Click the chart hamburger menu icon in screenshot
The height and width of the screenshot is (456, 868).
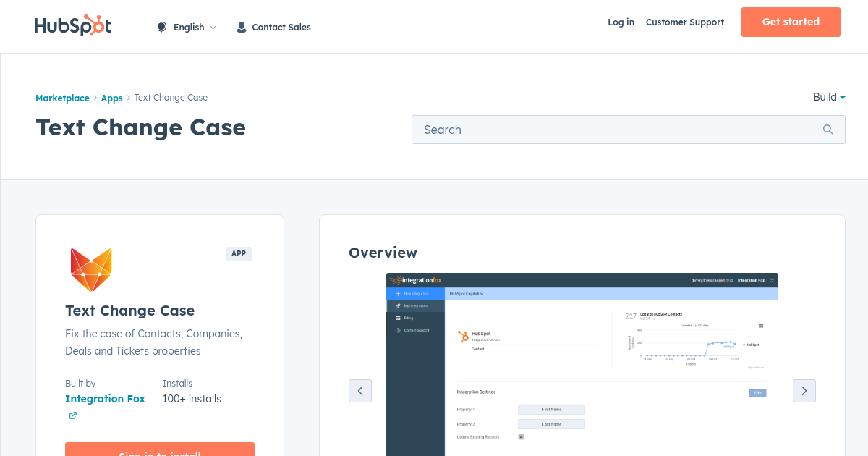[761, 326]
